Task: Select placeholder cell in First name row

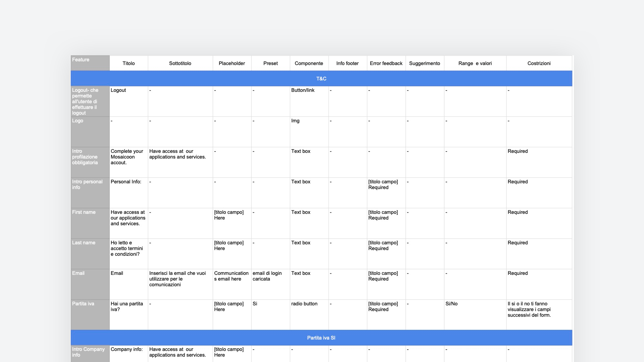Action: click(x=232, y=223)
